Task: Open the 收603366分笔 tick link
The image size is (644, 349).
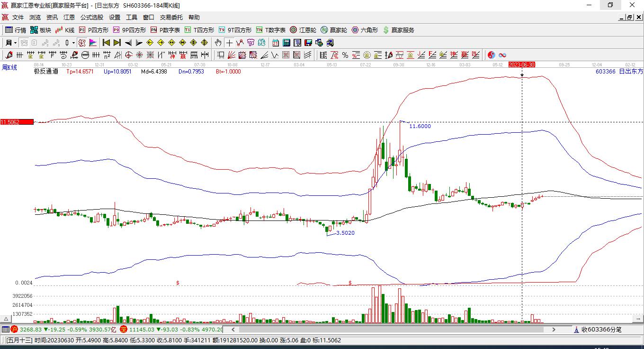Action: (598, 329)
